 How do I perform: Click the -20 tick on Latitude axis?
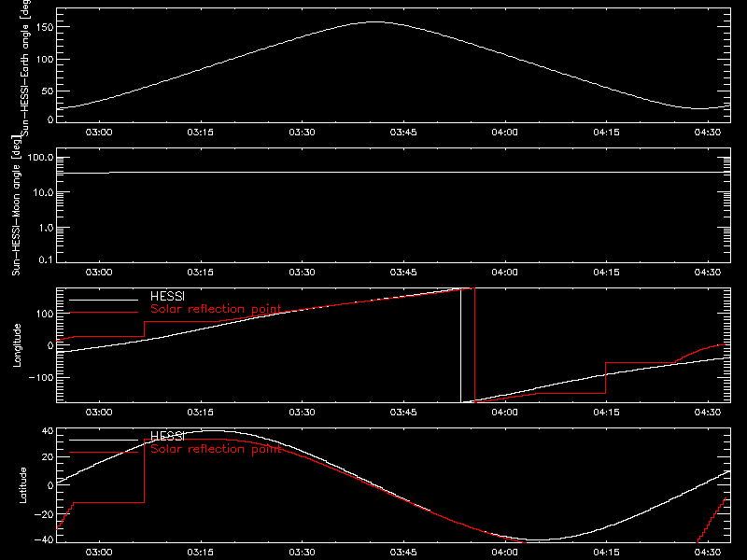click(44, 514)
